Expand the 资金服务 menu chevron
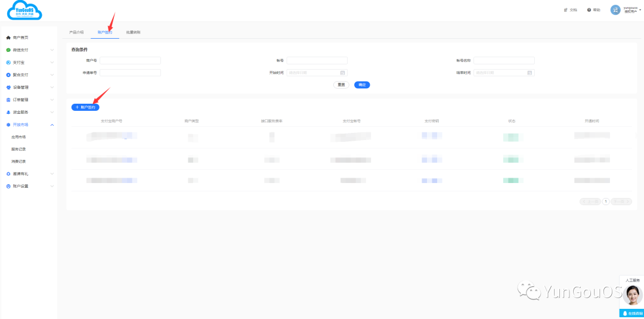 tap(52, 112)
